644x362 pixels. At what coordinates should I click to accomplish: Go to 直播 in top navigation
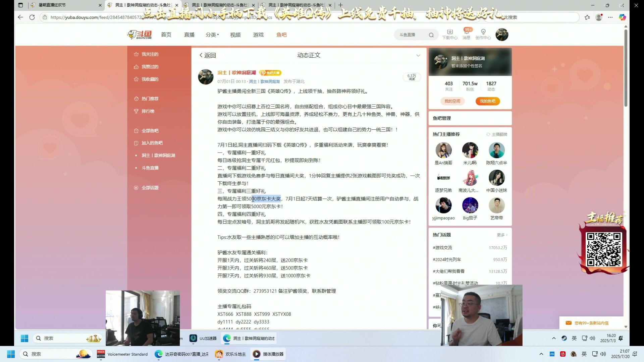coord(189,35)
